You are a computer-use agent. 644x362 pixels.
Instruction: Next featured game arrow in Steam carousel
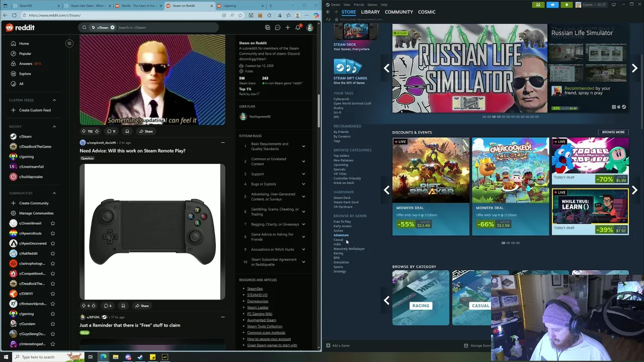click(x=634, y=68)
